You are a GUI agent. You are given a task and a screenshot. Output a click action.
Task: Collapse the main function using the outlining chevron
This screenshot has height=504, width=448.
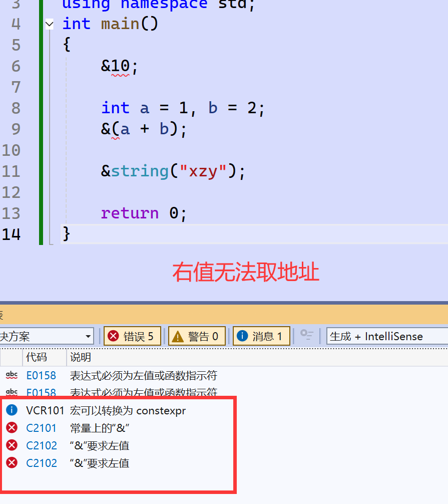point(49,24)
